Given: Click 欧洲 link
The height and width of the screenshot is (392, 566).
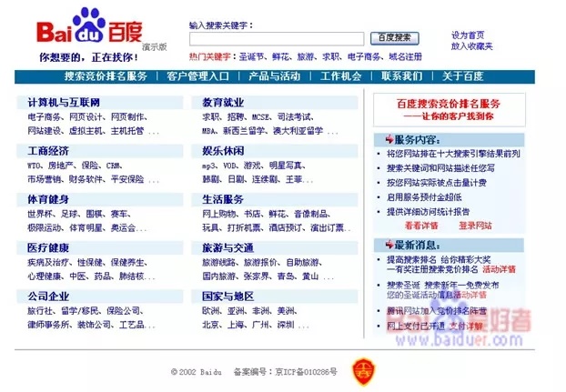Looking at the screenshot, I should 210,311.
